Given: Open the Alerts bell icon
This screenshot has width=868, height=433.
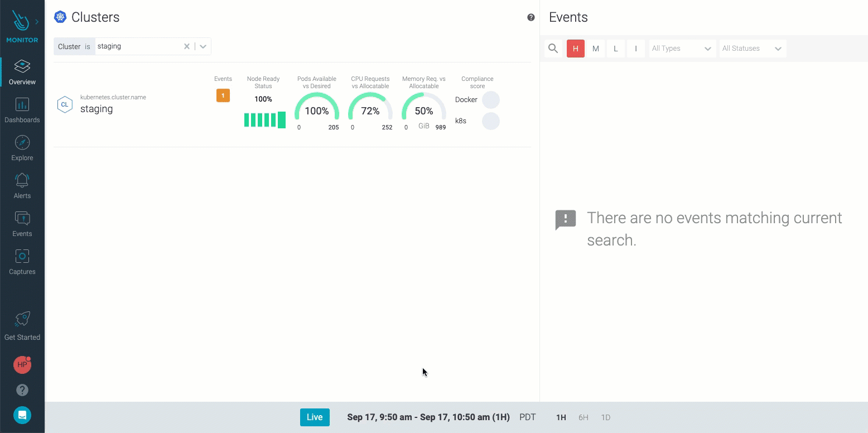Looking at the screenshot, I should [x=22, y=180].
